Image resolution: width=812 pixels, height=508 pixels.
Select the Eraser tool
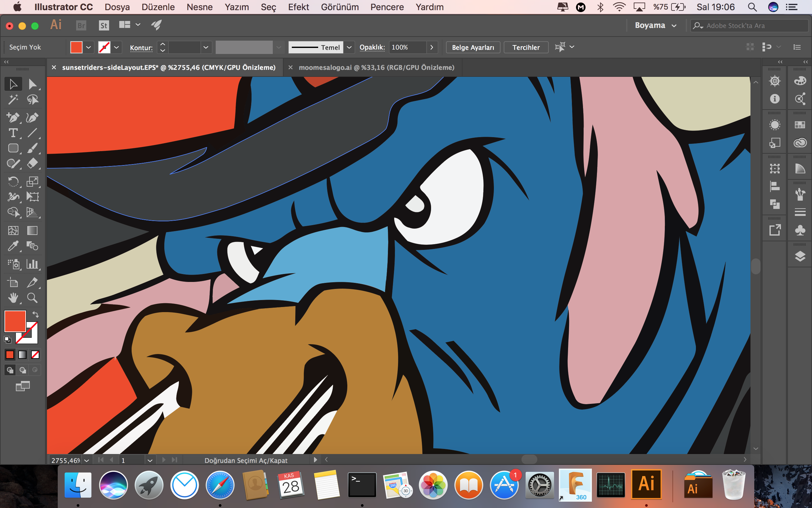point(32,164)
